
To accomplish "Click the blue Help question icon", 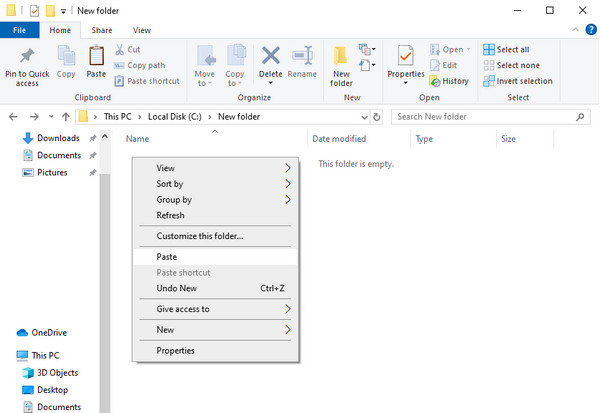I will pyautogui.click(x=591, y=29).
